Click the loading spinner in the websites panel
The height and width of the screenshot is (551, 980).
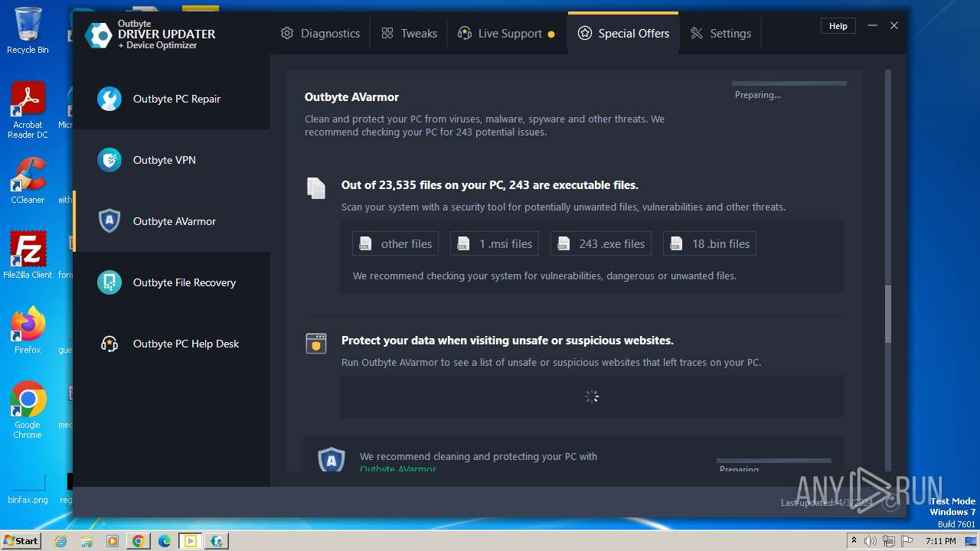pos(592,396)
